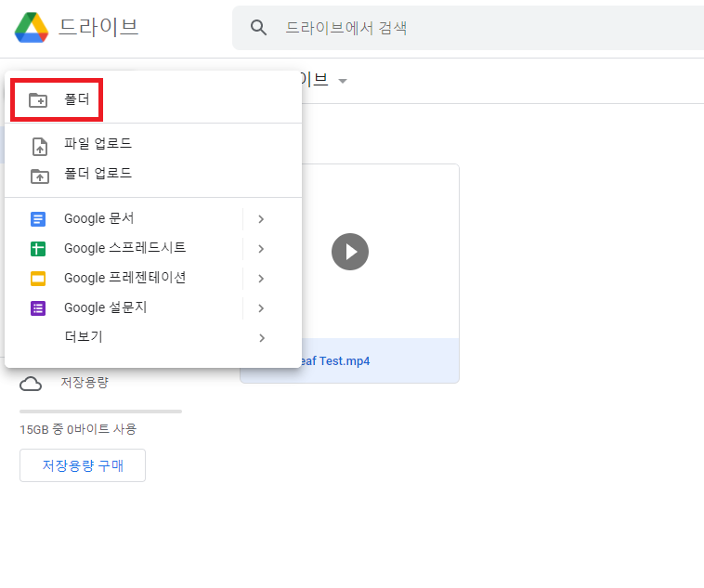Image resolution: width=704 pixels, height=588 pixels.
Task: Play the video thumbnail preview
Action: [350, 252]
